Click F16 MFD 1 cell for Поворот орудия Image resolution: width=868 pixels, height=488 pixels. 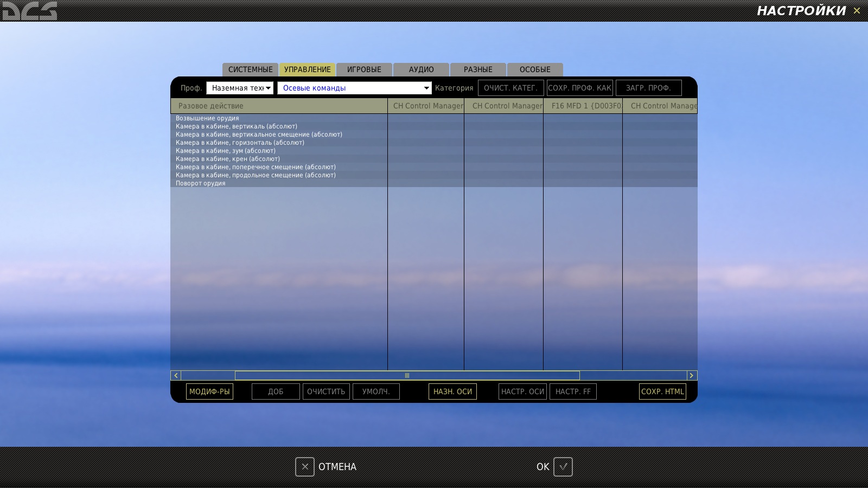(583, 183)
